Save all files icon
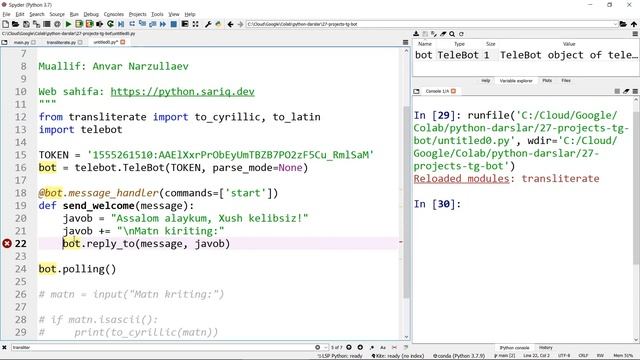Viewport: 640px width, 360px height. [36, 24]
